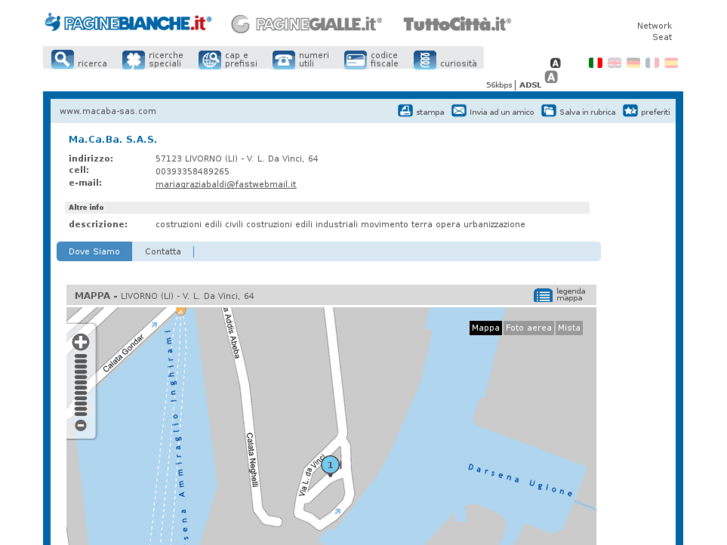
Task: Click www.macaba-sas.com website text
Action: [x=108, y=111]
